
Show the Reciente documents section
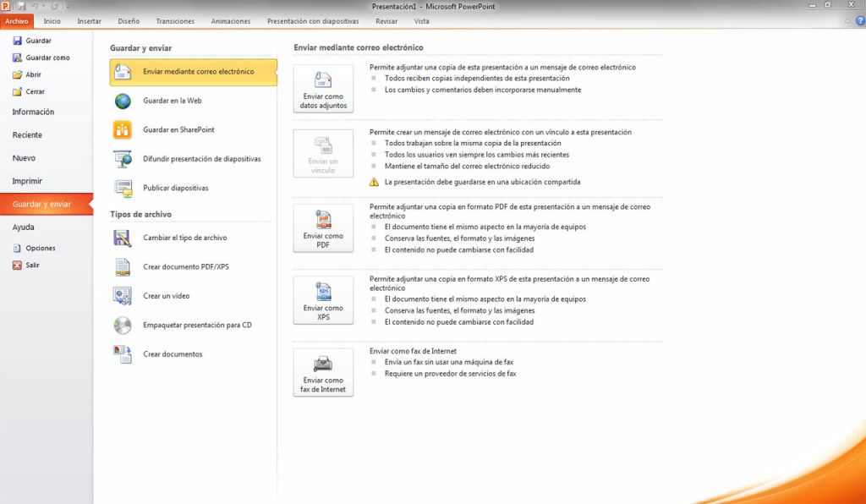[27, 135]
